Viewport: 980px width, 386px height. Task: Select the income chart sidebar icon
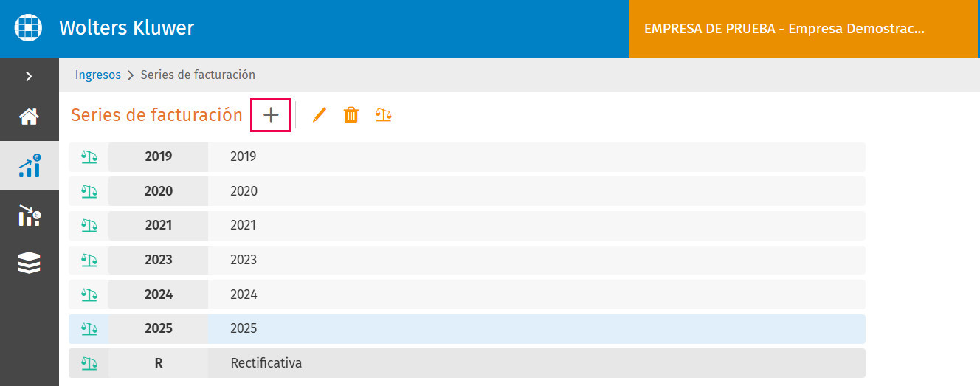coord(30,166)
